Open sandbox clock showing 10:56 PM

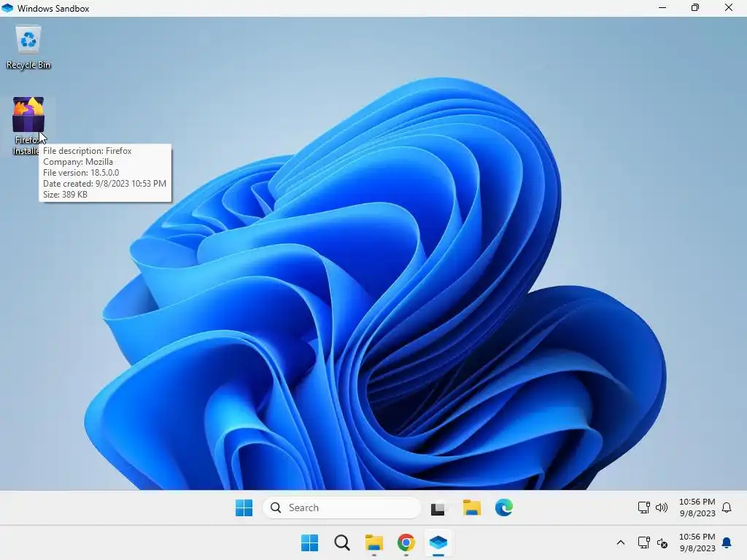tap(697, 507)
